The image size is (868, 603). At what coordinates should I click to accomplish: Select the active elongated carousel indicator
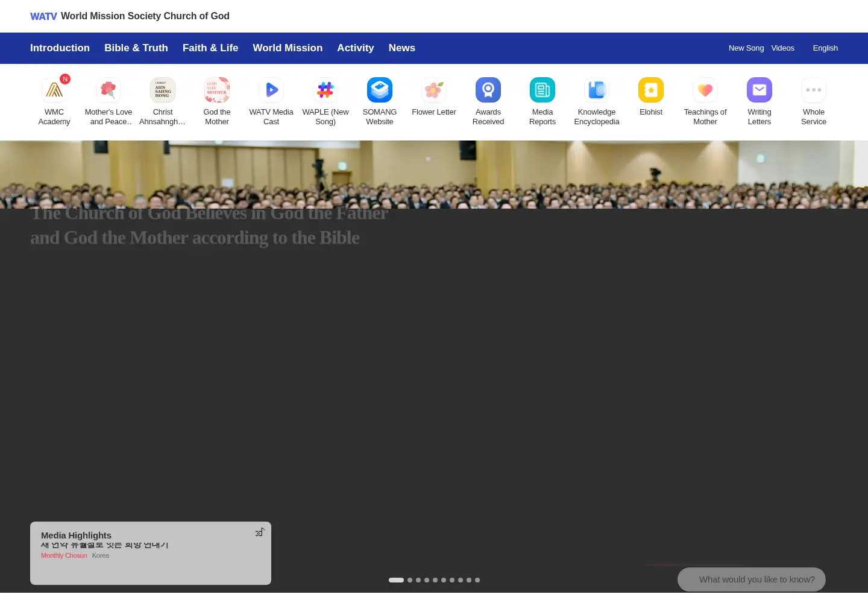(396, 580)
